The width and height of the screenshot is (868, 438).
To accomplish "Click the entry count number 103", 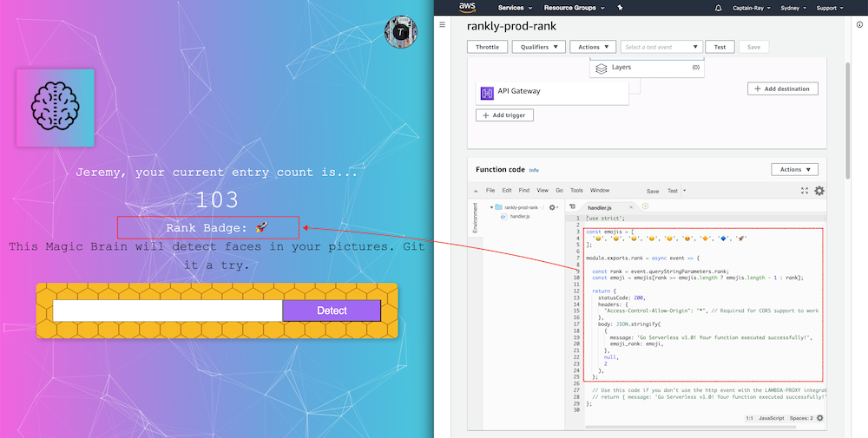I will pyautogui.click(x=217, y=199).
